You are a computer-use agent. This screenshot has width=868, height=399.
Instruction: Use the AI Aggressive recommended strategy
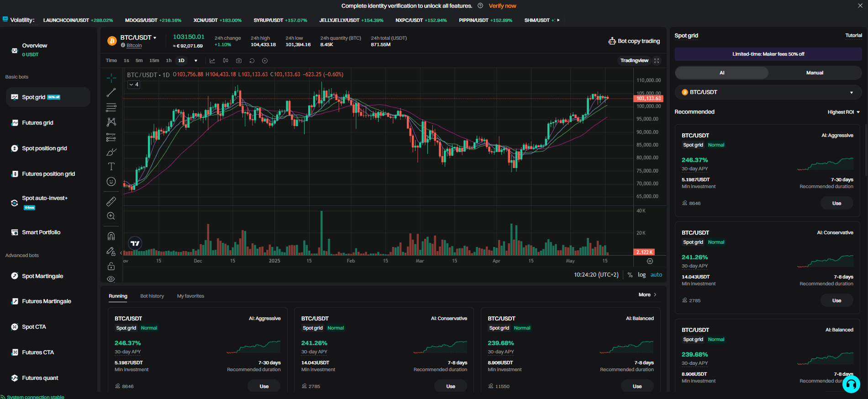point(836,204)
